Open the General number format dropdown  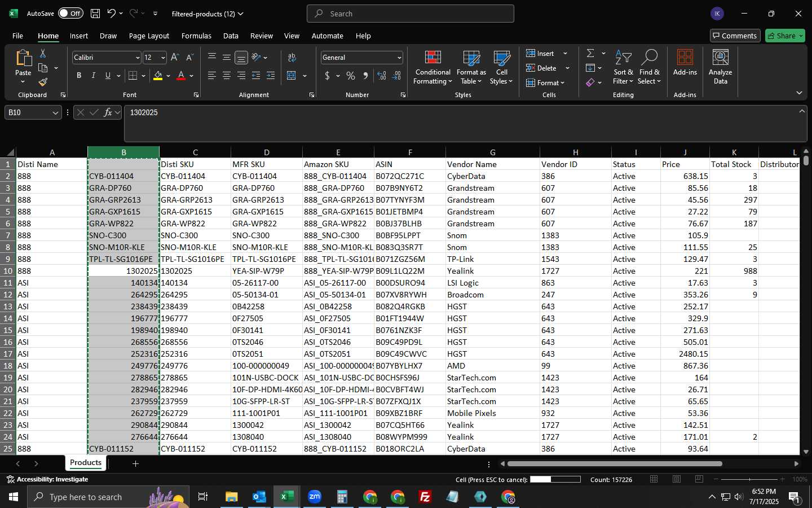coord(399,58)
